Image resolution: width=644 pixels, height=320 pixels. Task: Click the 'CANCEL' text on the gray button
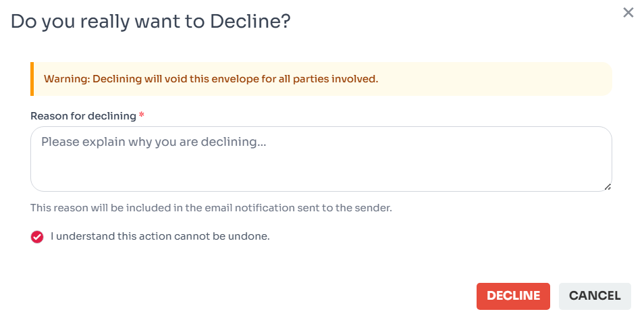point(595,296)
